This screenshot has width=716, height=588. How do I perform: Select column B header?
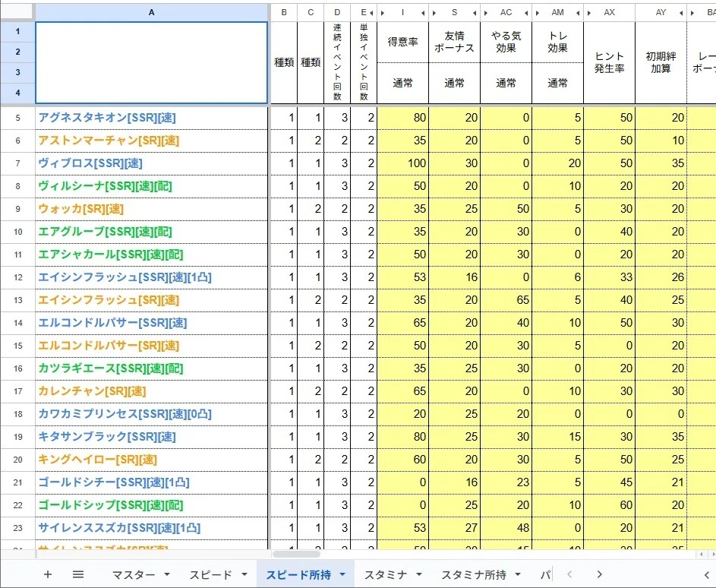[284, 12]
